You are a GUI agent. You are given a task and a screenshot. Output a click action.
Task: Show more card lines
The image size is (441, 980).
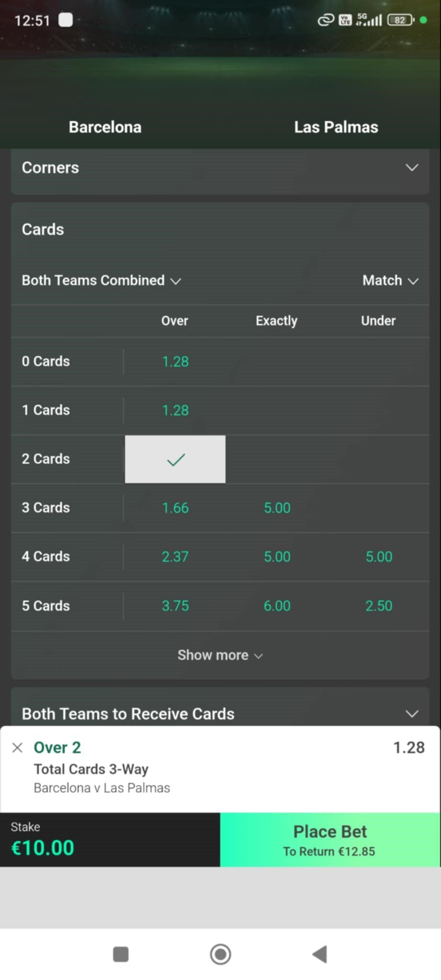(220, 655)
